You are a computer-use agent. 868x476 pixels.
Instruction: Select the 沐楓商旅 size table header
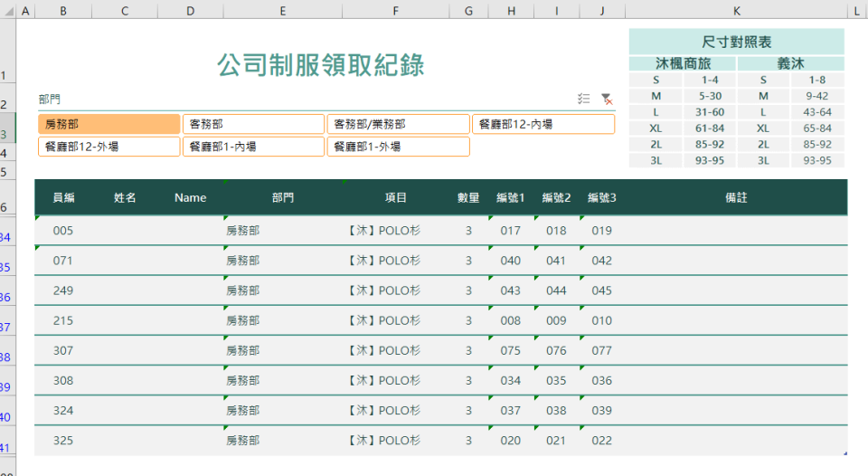[683, 64]
